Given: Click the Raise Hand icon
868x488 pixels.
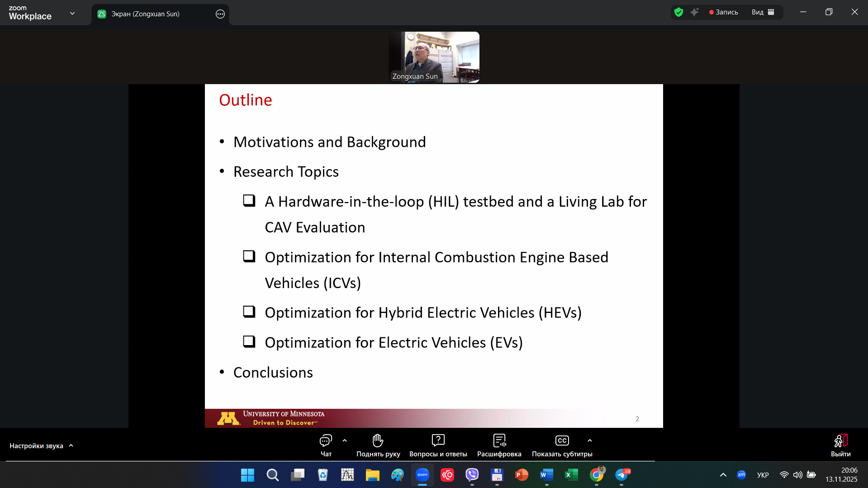Looking at the screenshot, I should pyautogui.click(x=378, y=441).
